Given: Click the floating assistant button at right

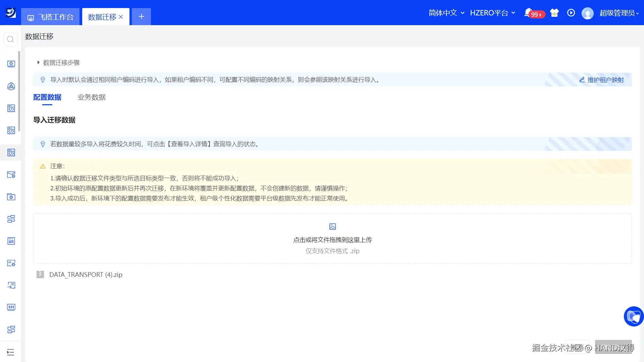Looking at the screenshot, I should click(x=633, y=316).
